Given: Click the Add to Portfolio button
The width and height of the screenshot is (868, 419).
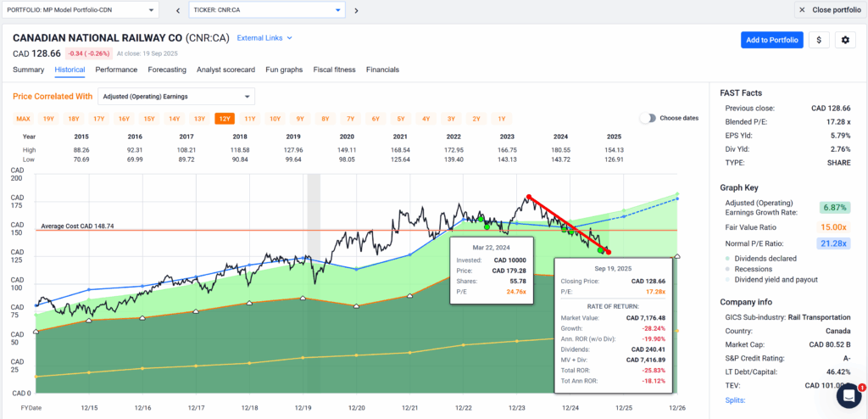Looking at the screenshot, I should point(771,40).
